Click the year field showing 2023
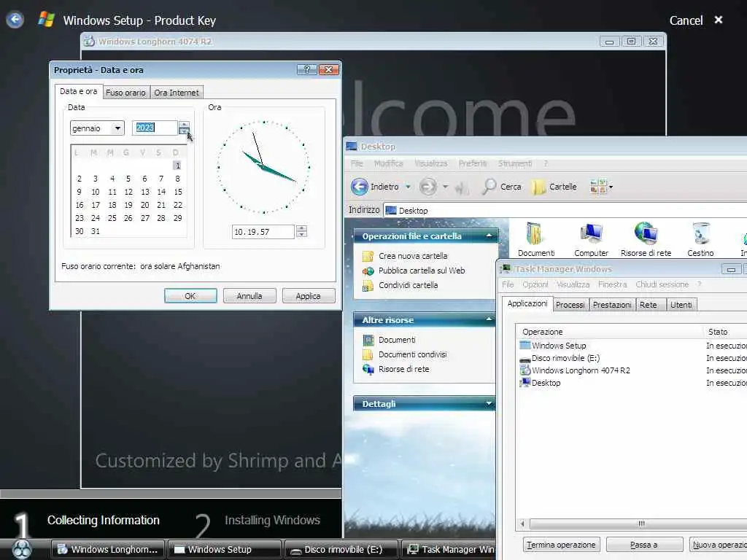 [155, 128]
